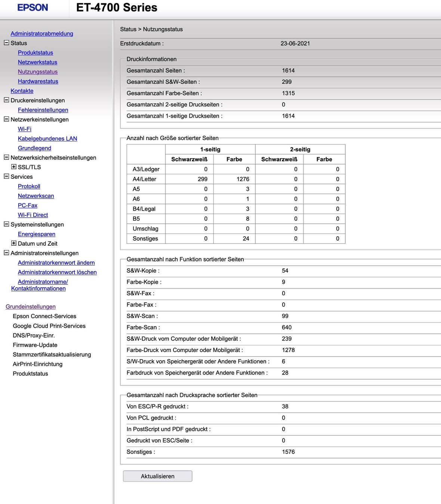Collapse the Netzwerksicherheitseinstellungen section
The height and width of the screenshot is (504, 441).
(x=6, y=157)
